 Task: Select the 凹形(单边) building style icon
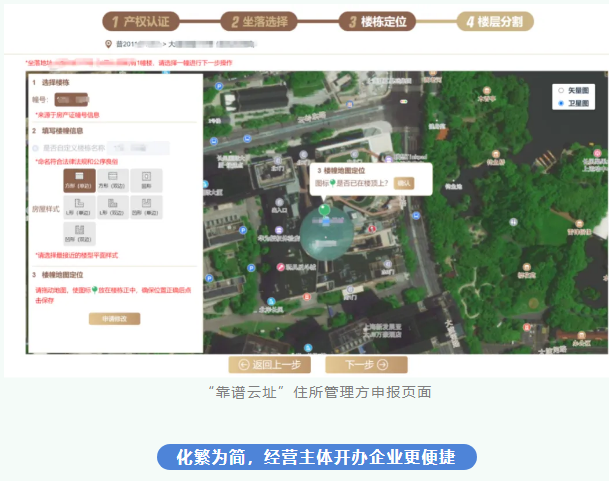146,207
